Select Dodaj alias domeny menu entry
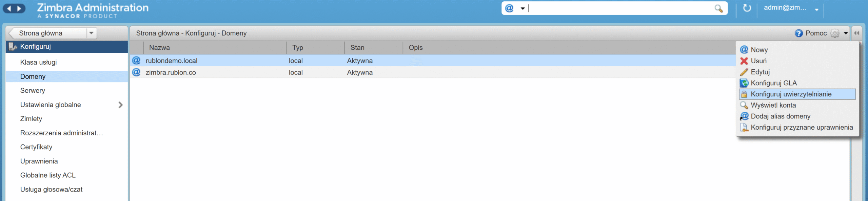Screen dimensions: 868x201 click(x=780, y=116)
